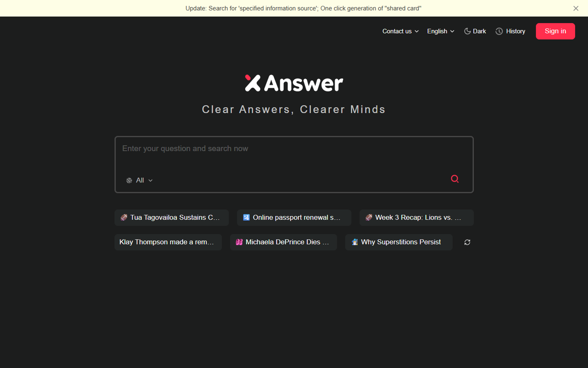Open the Online passport renewal suggestion

point(294,217)
